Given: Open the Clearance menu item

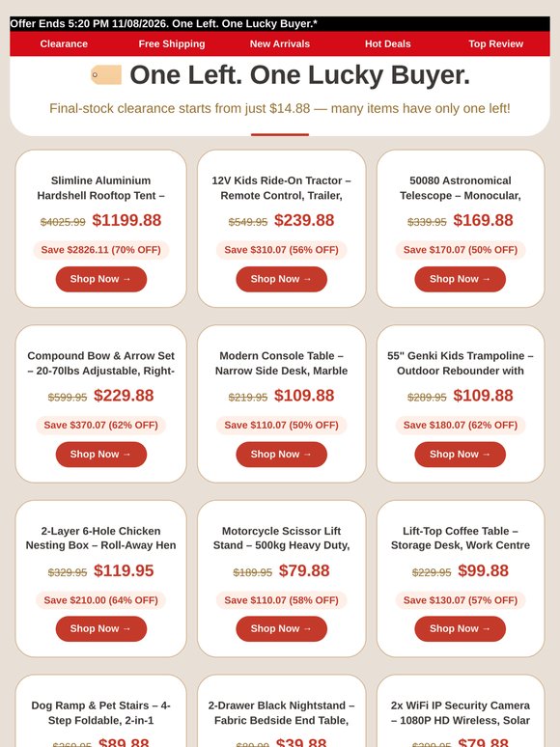Looking at the screenshot, I should 64,43.
